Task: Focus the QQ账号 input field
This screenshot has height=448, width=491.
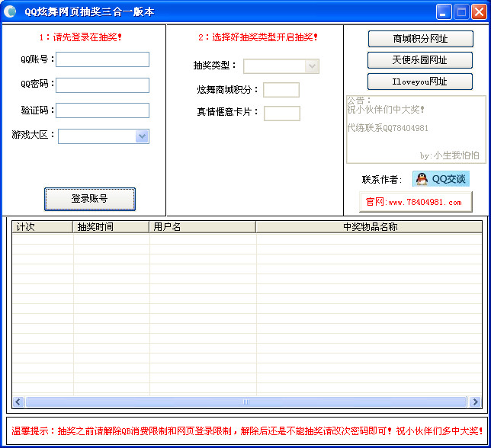Action: pos(102,59)
